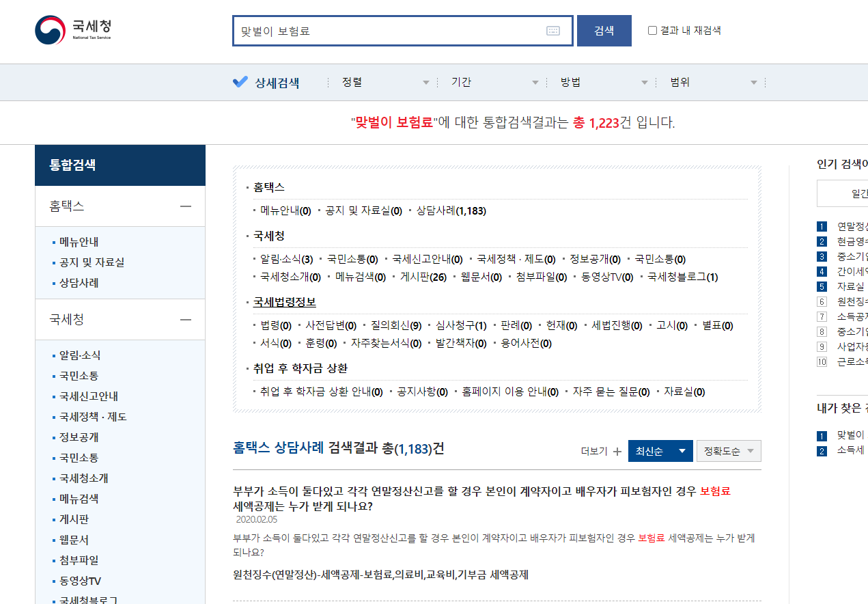This screenshot has width=868, height=604.
Task: Click the 상세검색 label
Action: coord(277,83)
